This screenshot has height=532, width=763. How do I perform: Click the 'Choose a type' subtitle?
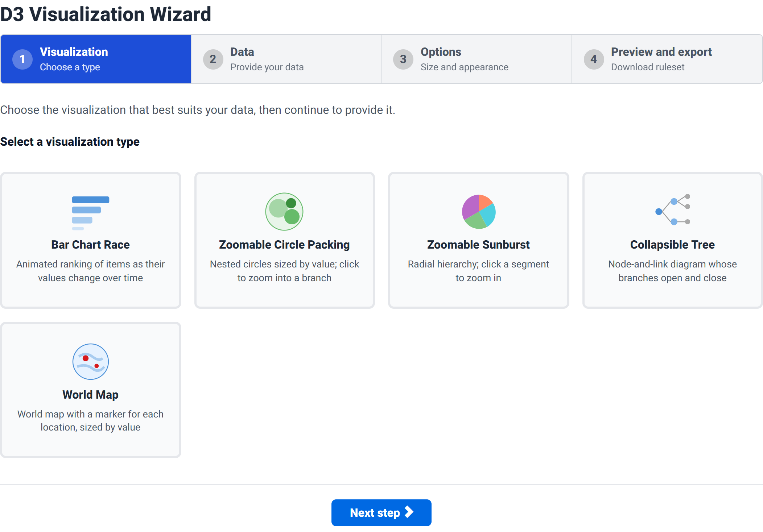coord(70,67)
